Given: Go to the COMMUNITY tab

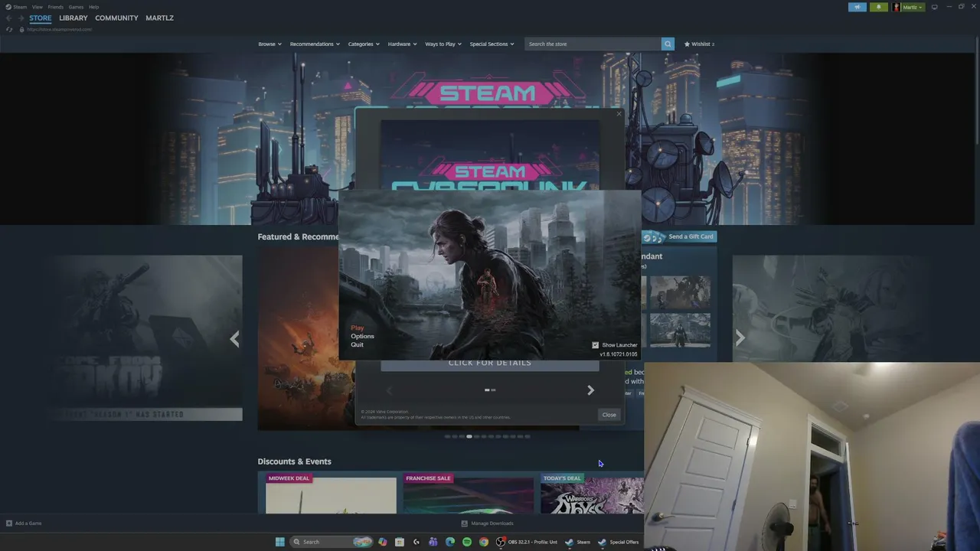Looking at the screenshot, I should (x=116, y=18).
